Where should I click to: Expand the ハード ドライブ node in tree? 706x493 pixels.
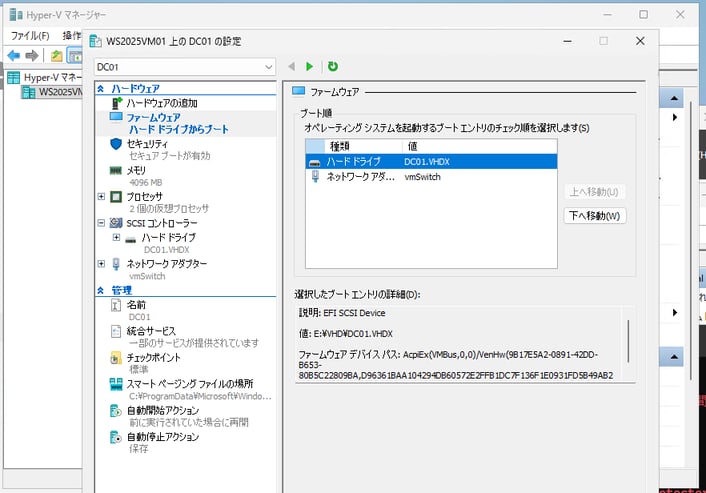point(116,237)
